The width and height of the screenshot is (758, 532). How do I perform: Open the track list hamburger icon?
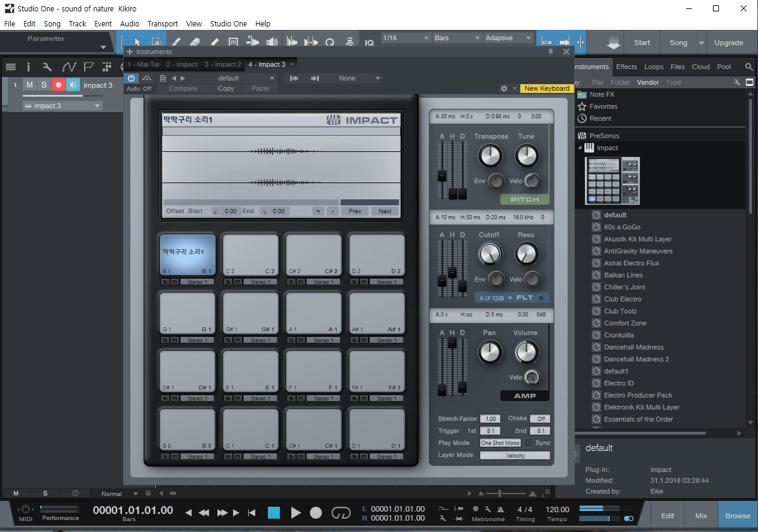coord(10,67)
